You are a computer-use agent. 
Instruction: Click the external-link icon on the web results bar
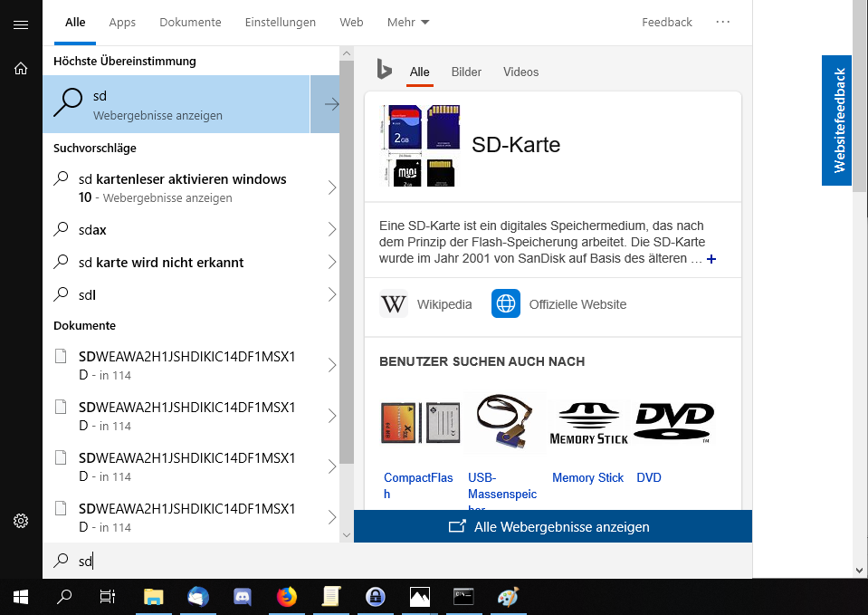click(457, 526)
